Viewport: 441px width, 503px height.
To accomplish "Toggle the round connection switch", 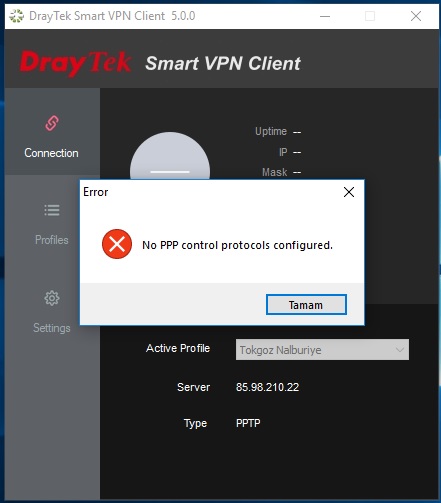I will [170, 156].
